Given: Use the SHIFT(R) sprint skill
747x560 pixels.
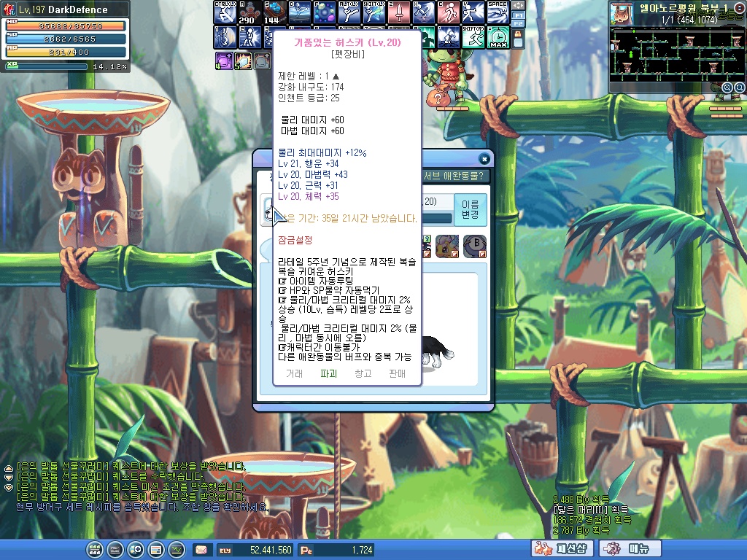Looking at the screenshot, I should pos(473,37).
